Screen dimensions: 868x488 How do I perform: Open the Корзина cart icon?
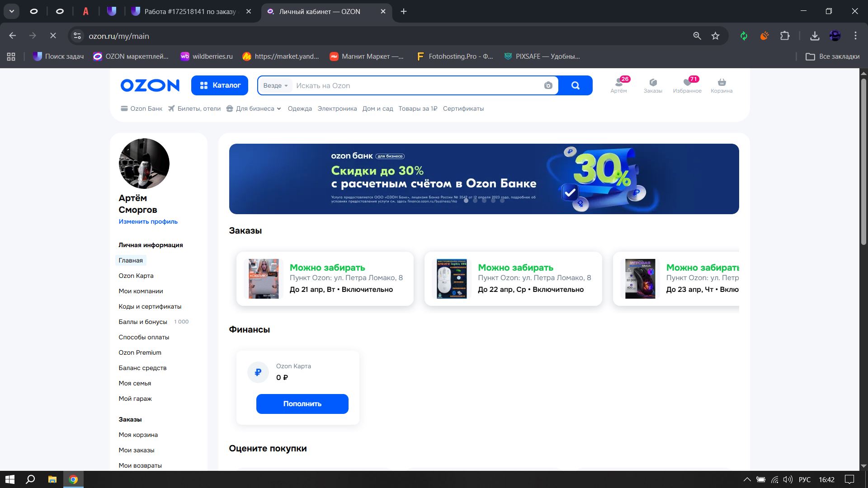(721, 85)
